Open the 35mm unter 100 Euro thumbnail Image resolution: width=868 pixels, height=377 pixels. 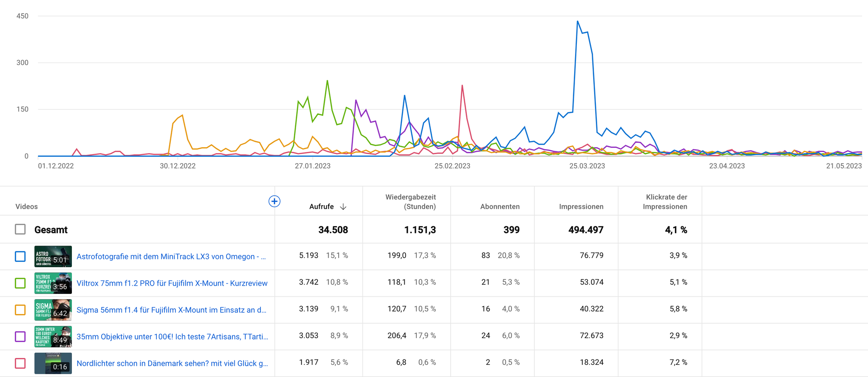click(53, 336)
